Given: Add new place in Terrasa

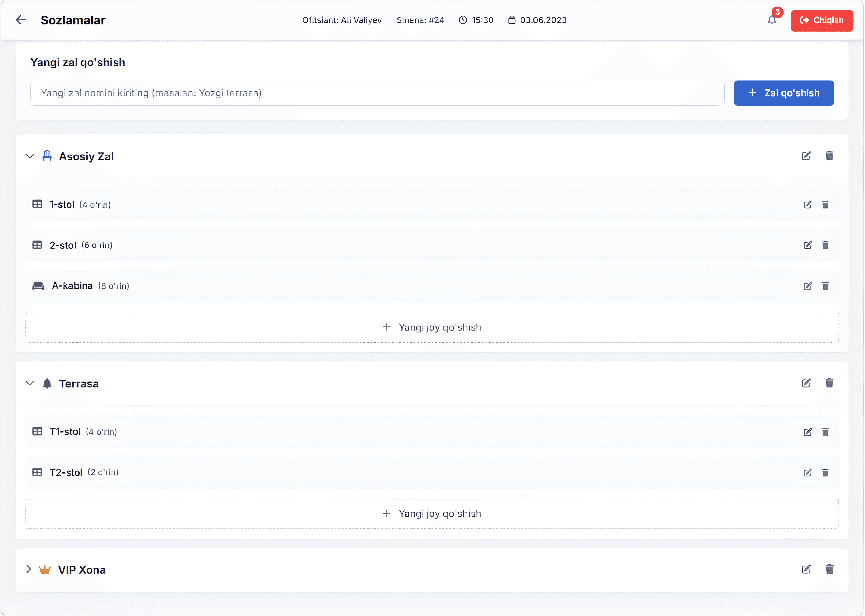Looking at the screenshot, I should click(432, 514).
